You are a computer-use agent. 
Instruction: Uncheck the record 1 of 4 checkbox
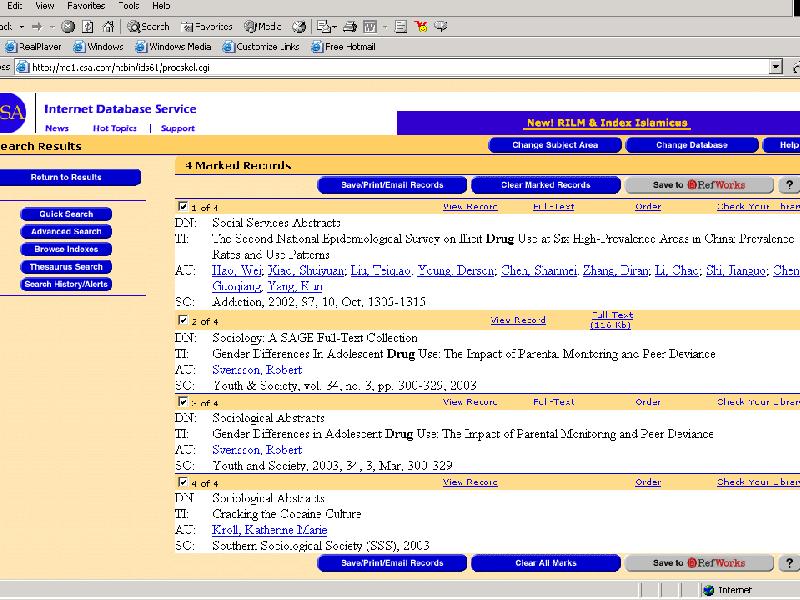coord(183,206)
